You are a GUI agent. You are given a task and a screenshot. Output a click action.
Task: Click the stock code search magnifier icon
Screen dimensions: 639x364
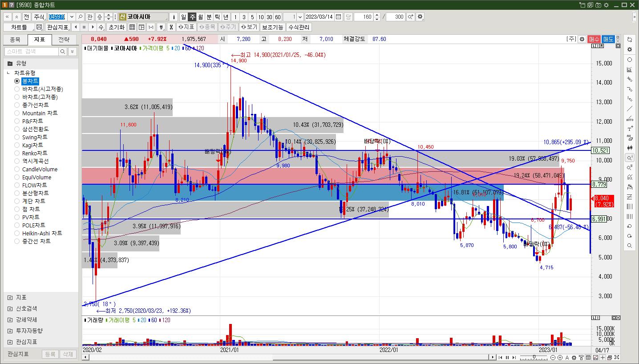(x=81, y=17)
